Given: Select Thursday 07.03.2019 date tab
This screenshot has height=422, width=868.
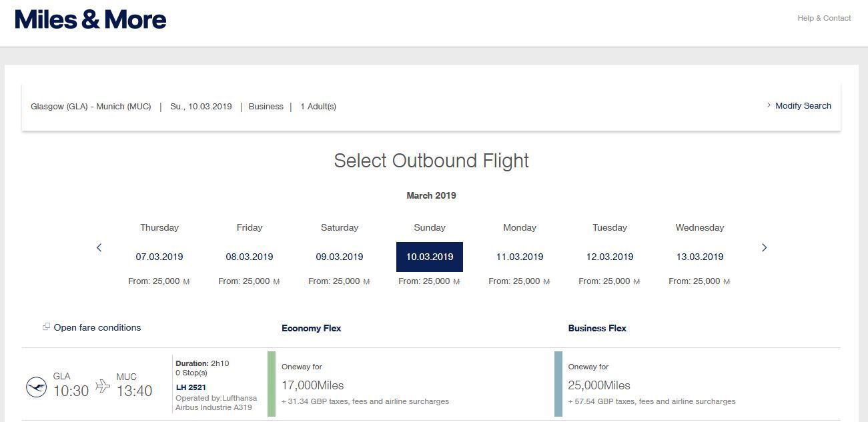Looking at the screenshot, I should 159,257.
